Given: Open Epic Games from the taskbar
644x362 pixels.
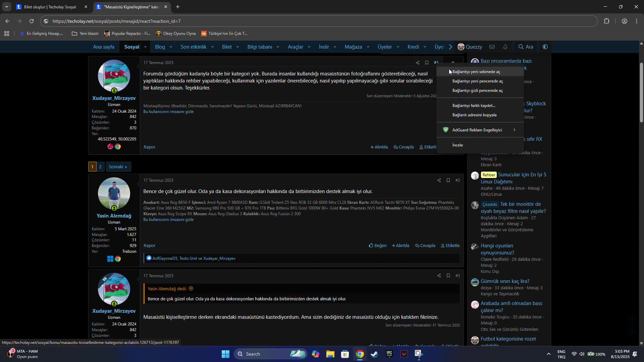Looking at the screenshot, I should pyautogui.click(x=389, y=354).
